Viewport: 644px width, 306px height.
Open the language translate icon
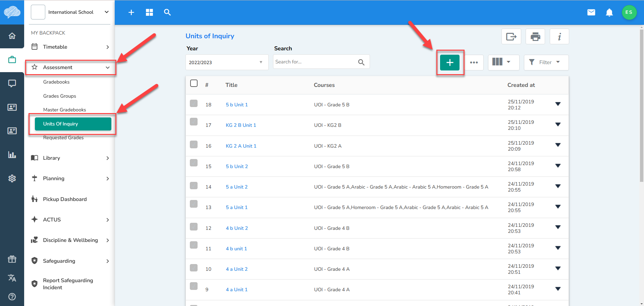point(12,278)
